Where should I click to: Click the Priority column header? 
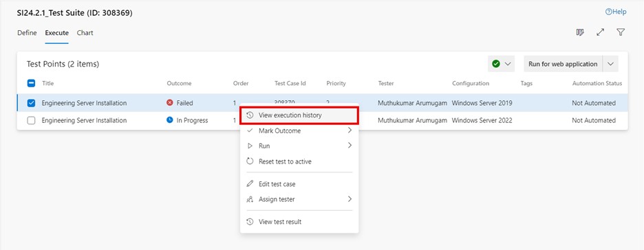(x=336, y=83)
